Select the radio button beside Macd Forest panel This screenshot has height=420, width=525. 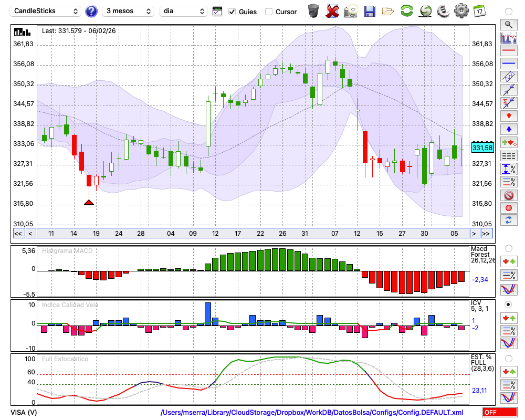(x=508, y=248)
